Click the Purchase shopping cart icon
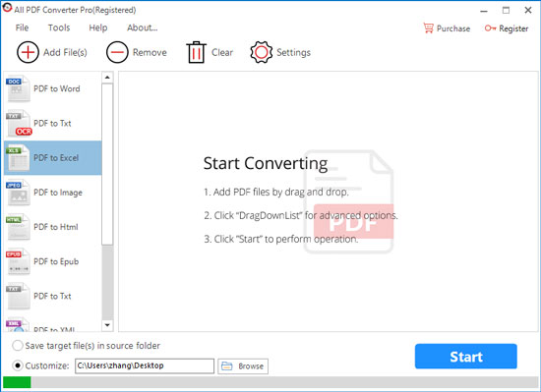 click(428, 28)
